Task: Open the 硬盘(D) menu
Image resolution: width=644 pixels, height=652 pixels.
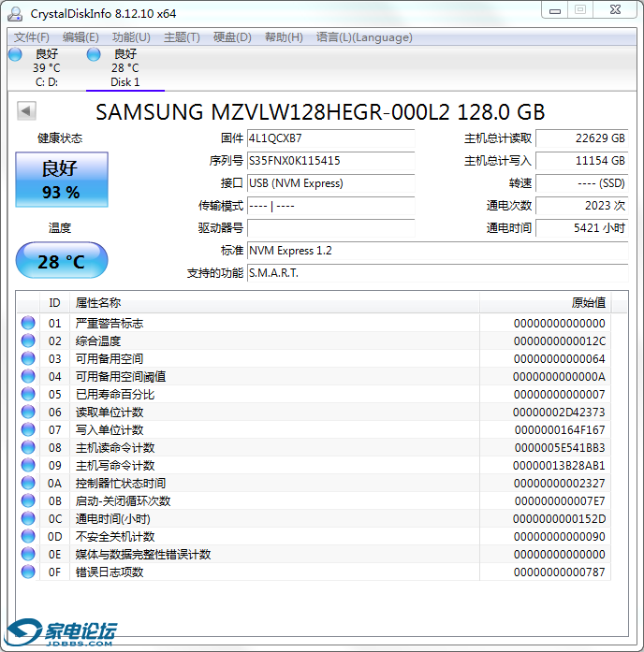Action: (x=232, y=37)
